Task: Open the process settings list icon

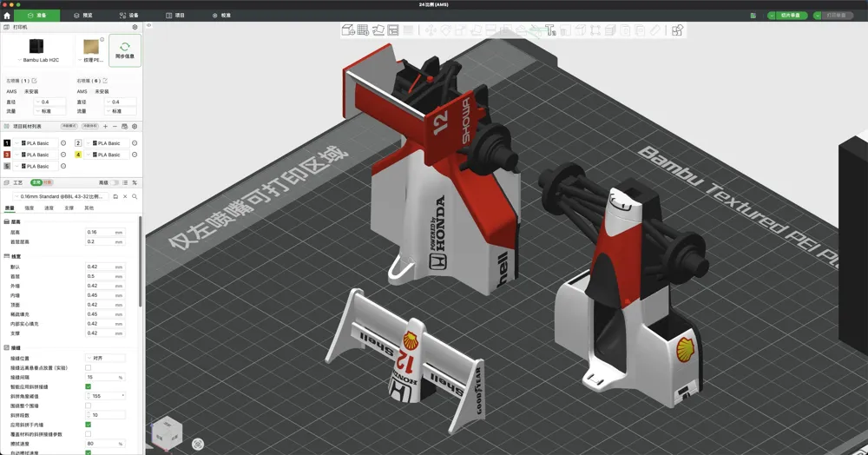Action: pyautogui.click(x=125, y=182)
